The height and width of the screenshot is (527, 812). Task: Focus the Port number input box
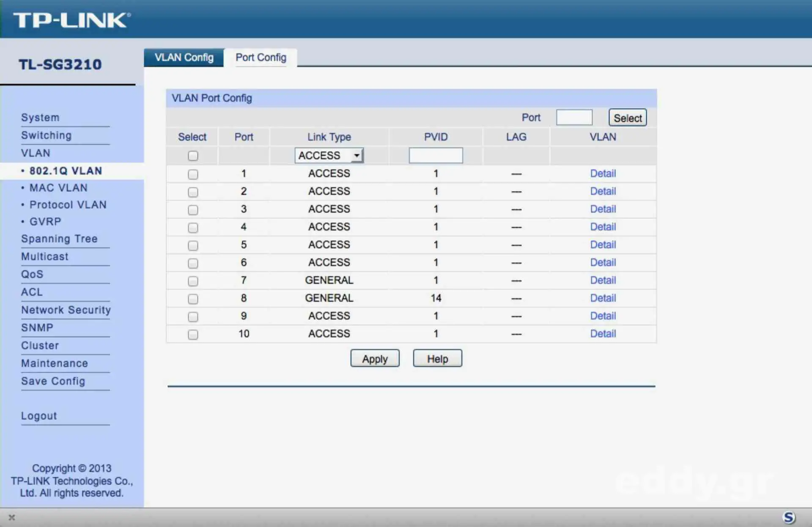point(574,118)
